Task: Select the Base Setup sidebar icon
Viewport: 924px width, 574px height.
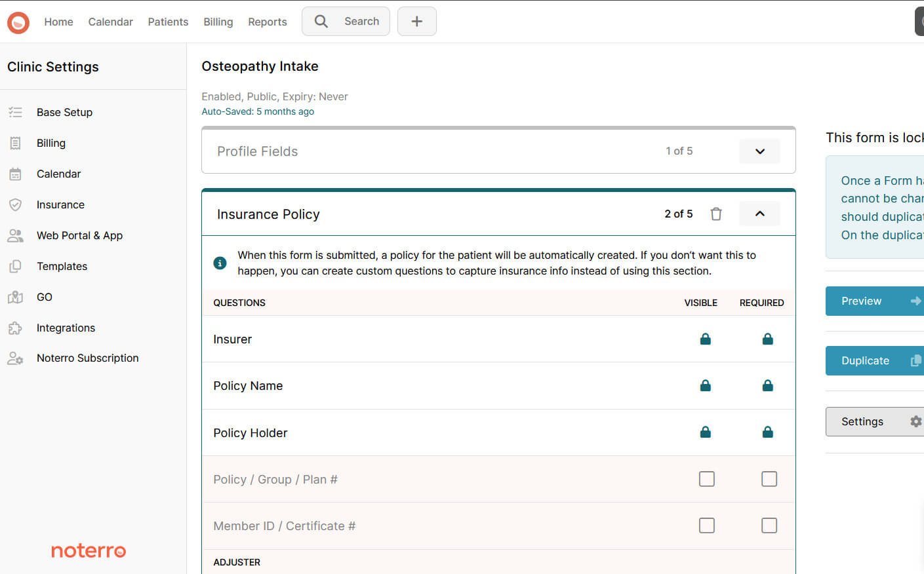Action: point(15,112)
